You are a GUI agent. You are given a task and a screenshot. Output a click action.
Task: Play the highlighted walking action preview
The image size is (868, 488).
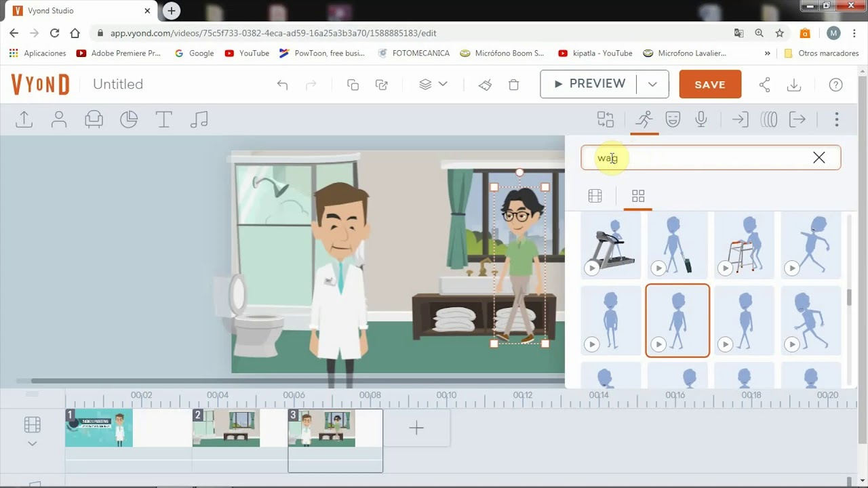pyautogui.click(x=658, y=344)
